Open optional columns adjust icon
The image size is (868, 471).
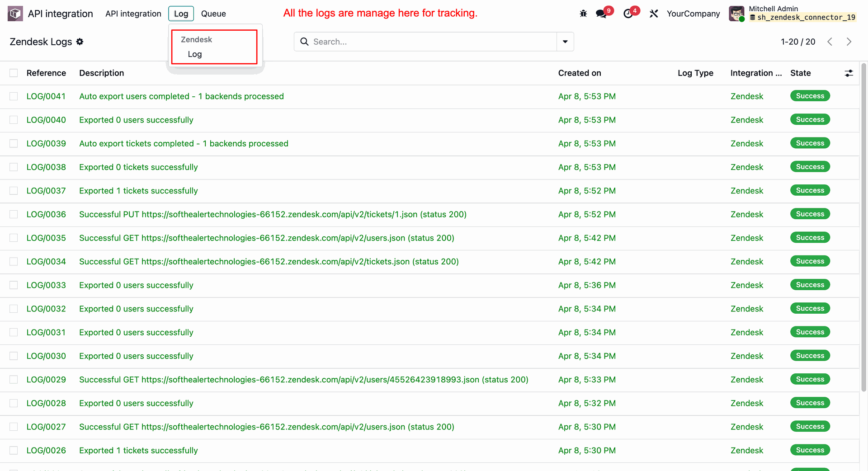click(x=849, y=73)
